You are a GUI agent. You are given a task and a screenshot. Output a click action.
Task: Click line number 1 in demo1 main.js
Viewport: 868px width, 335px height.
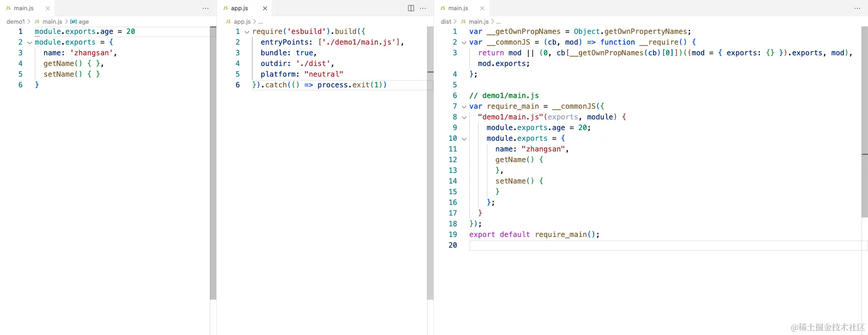tap(20, 32)
